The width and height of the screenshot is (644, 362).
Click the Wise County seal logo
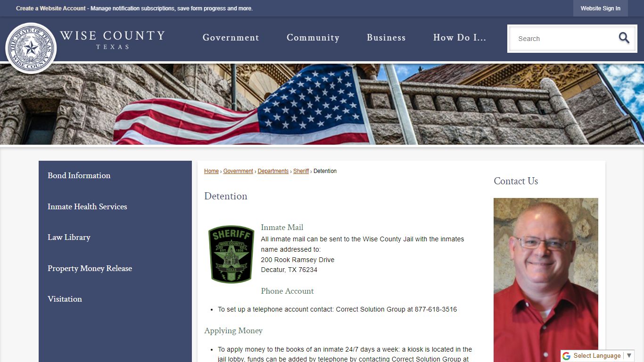point(31,48)
